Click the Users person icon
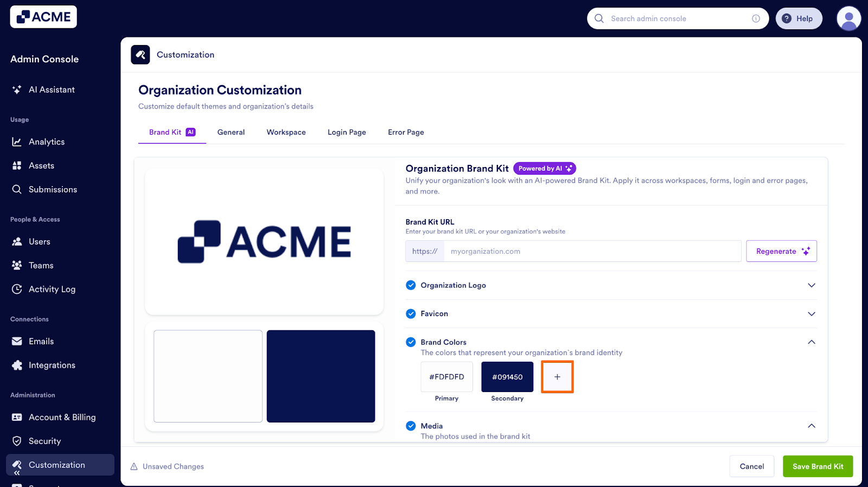 coord(17,241)
